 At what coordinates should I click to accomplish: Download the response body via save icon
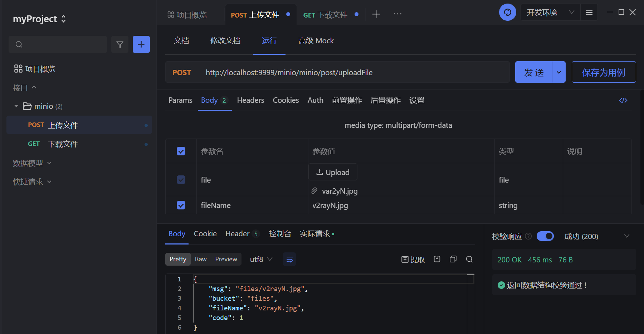coord(437,259)
